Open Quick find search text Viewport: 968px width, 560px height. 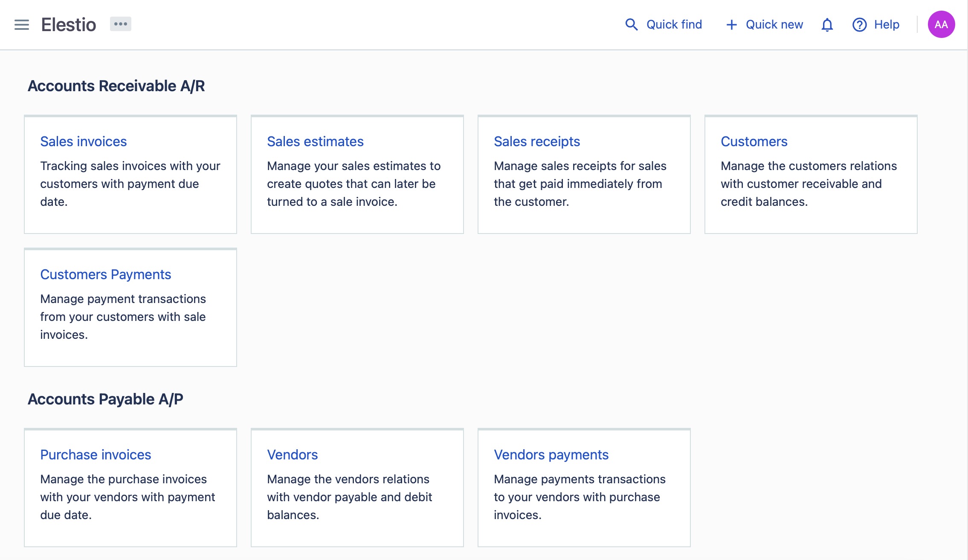[x=674, y=25]
